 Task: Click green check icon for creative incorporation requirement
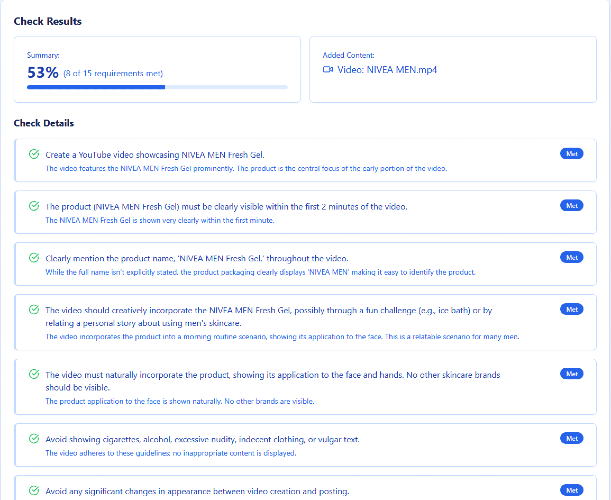click(x=34, y=309)
